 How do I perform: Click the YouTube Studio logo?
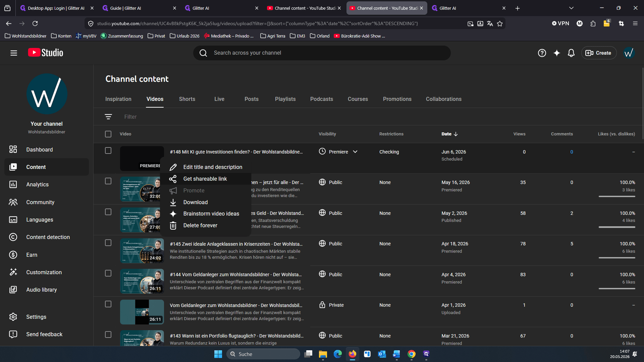(x=45, y=53)
